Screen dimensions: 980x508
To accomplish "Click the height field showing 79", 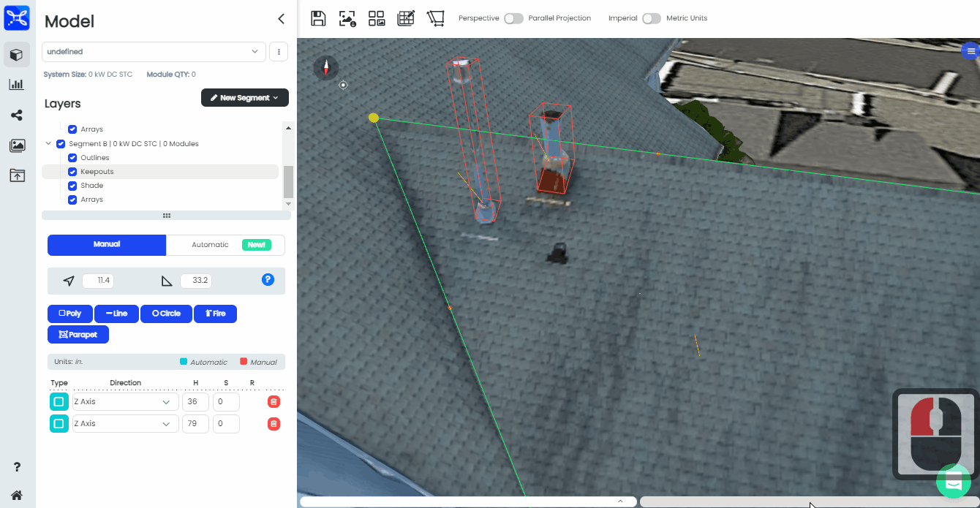I will point(195,424).
